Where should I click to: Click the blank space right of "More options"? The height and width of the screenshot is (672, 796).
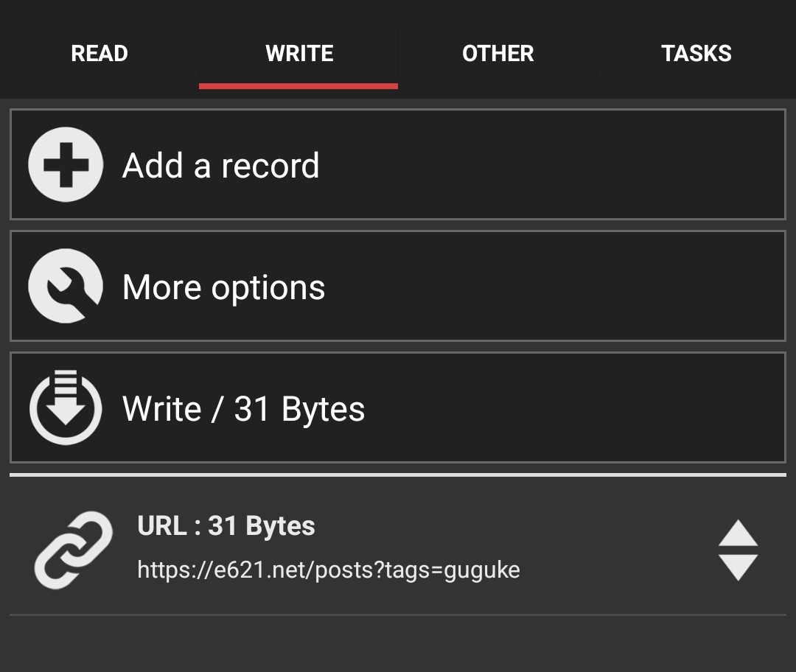[x=553, y=287]
